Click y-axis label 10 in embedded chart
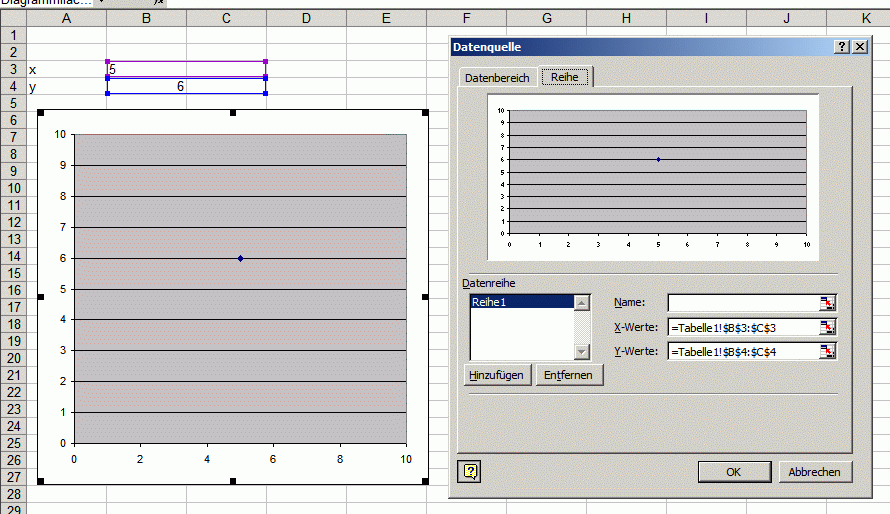This screenshot has height=514, width=890. (x=60, y=134)
